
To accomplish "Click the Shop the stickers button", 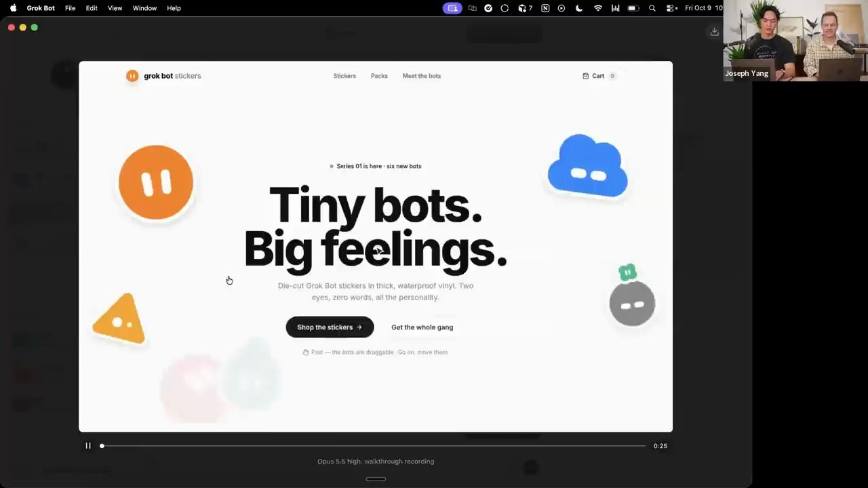I will coord(330,327).
